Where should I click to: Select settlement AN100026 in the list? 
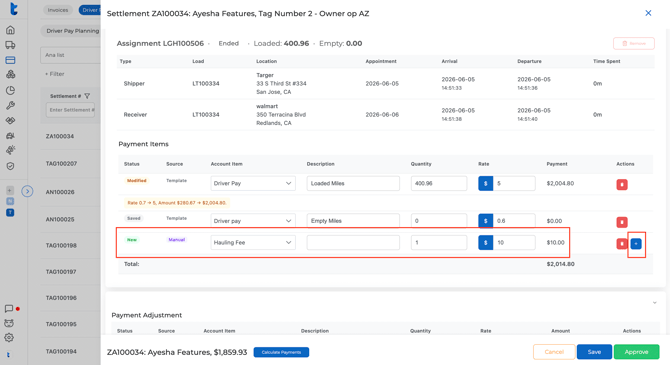pos(60,192)
